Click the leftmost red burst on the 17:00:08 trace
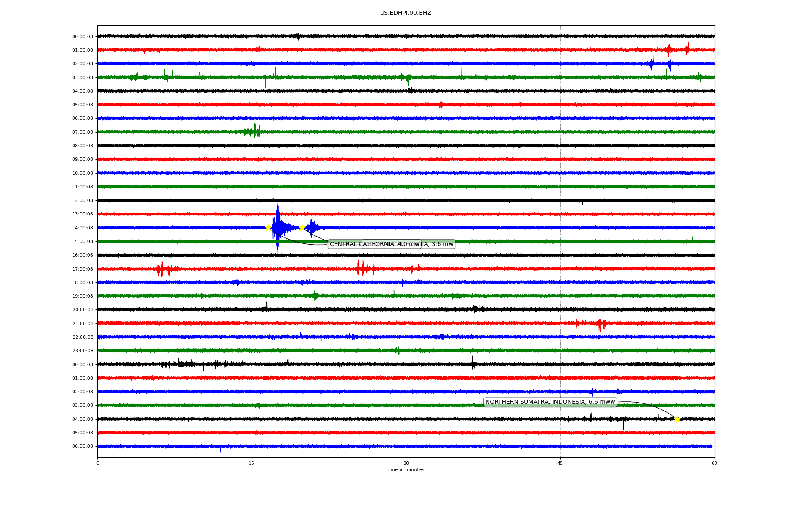Viewport: 812px width, 508px height. (162, 269)
